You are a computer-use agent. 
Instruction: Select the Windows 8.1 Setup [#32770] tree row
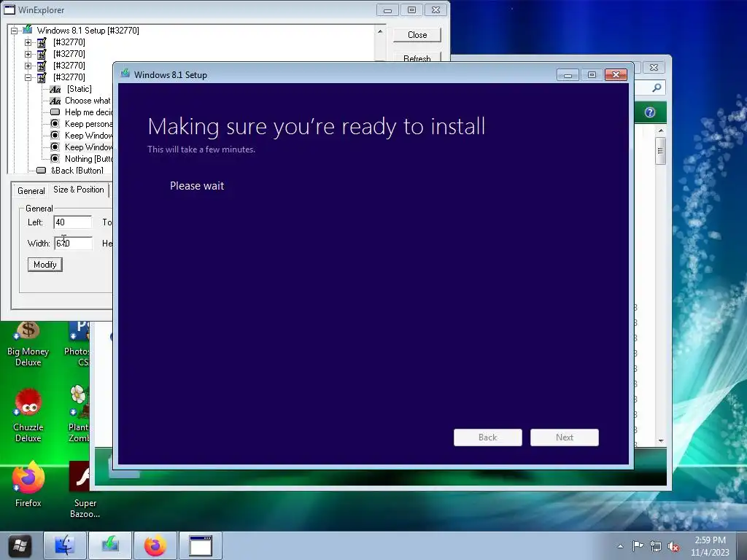click(x=88, y=31)
